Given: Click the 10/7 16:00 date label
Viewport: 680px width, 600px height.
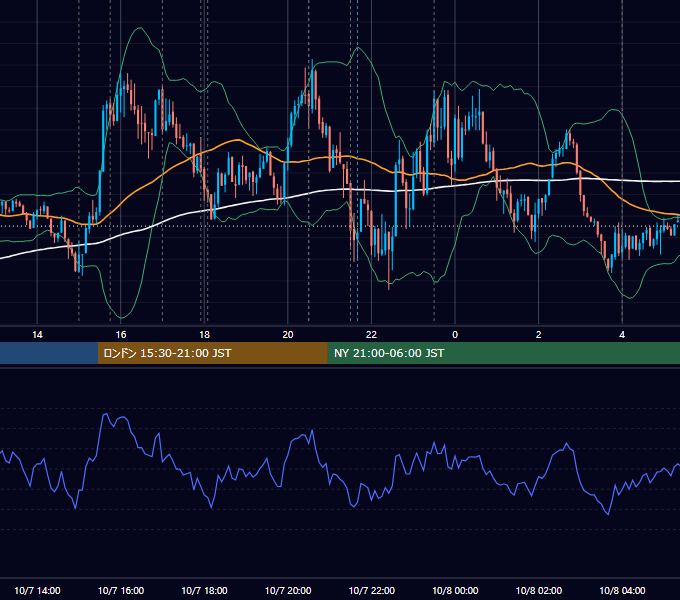Looking at the screenshot, I should pos(121,590).
